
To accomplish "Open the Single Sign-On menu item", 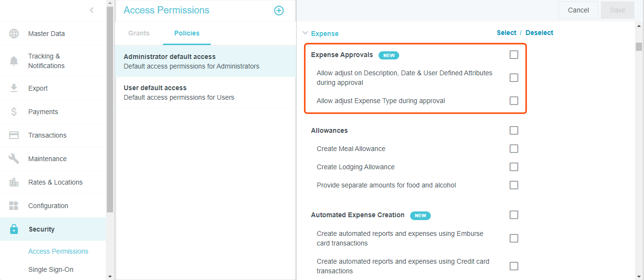I will [x=51, y=269].
